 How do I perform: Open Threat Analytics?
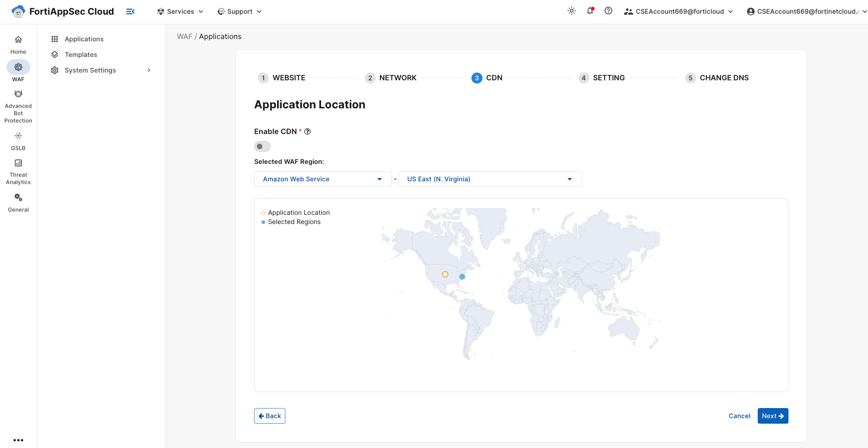click(18, 172)
